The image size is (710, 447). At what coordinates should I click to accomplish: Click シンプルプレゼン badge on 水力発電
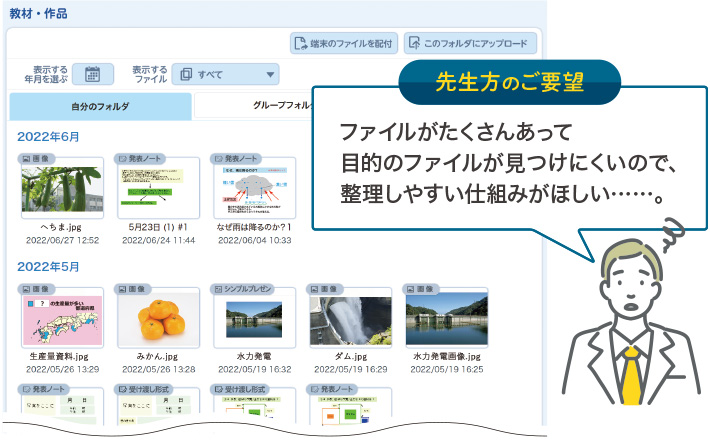242,288
